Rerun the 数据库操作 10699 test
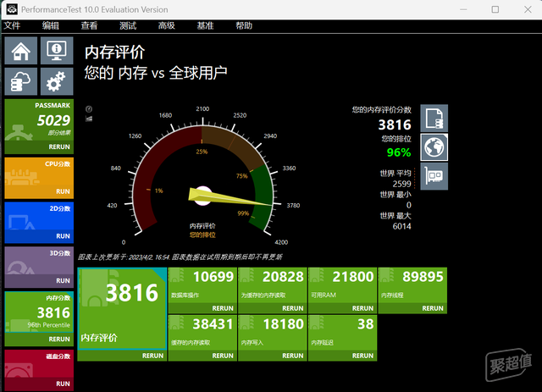This screenshot has width=542, height=392. coord(223,308)
